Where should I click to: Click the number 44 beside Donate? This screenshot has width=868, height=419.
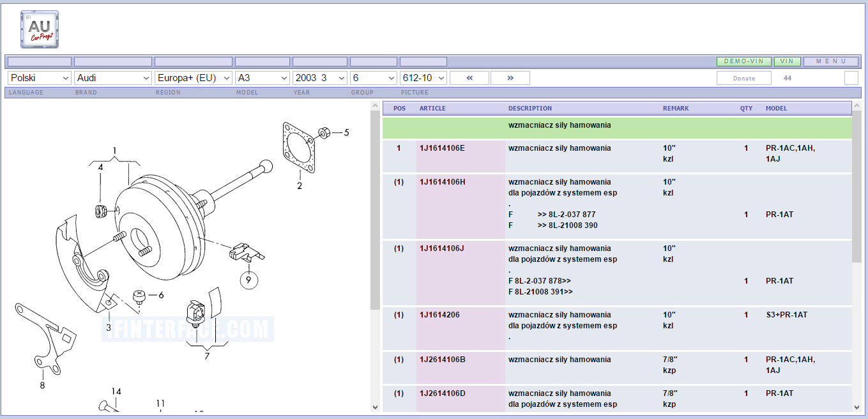point(788,78)
